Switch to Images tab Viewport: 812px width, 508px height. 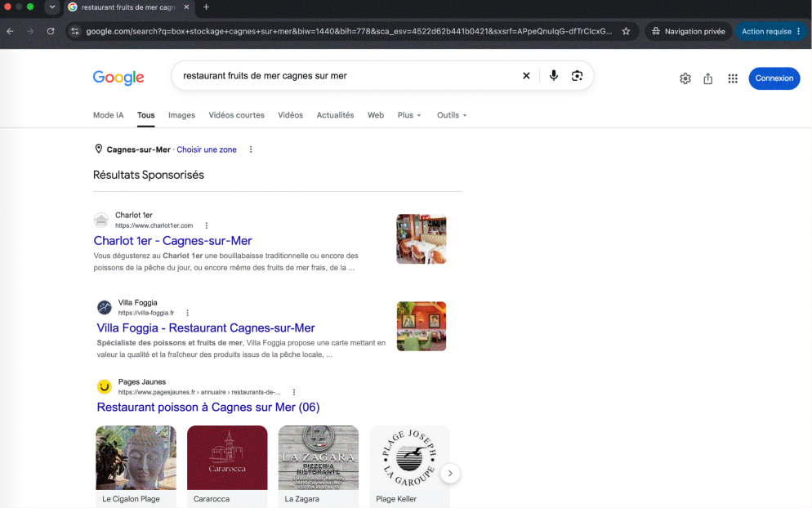tap(182, 115)
